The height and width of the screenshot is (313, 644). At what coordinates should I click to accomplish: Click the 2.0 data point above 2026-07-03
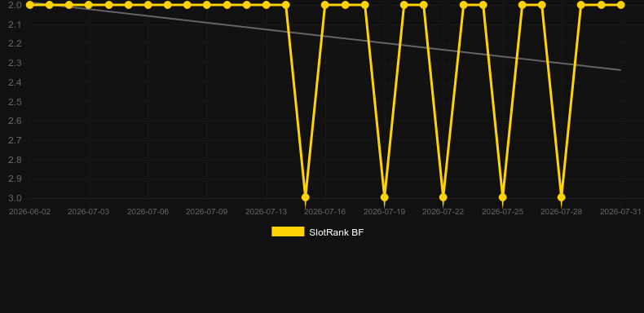coord(89,5)
